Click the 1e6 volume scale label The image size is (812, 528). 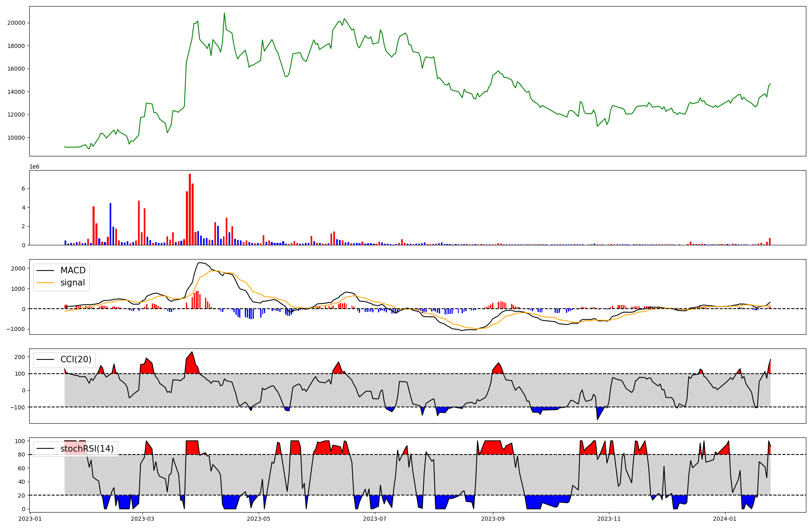pyautogui.click(x=34, y=167)
